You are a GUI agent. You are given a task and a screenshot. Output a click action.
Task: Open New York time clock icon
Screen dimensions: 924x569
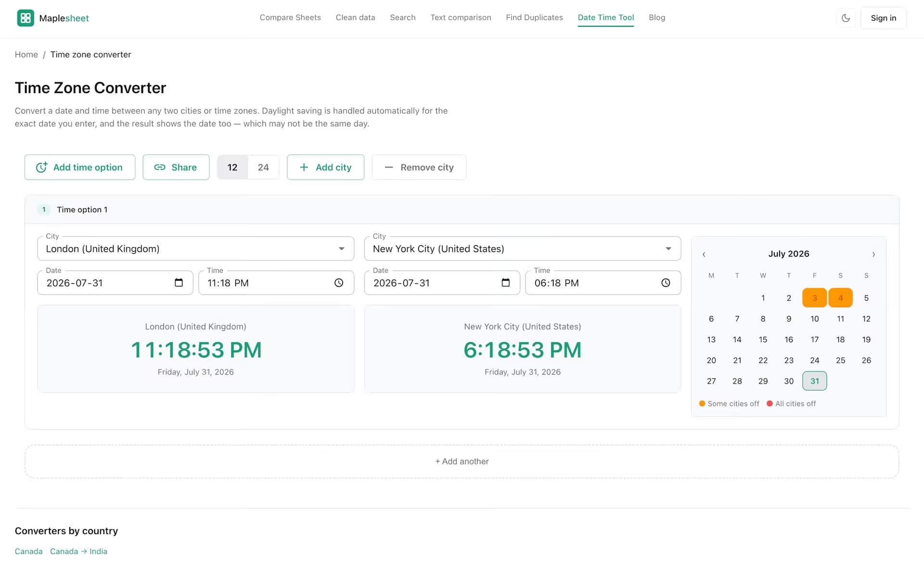[x=666, y=283]
